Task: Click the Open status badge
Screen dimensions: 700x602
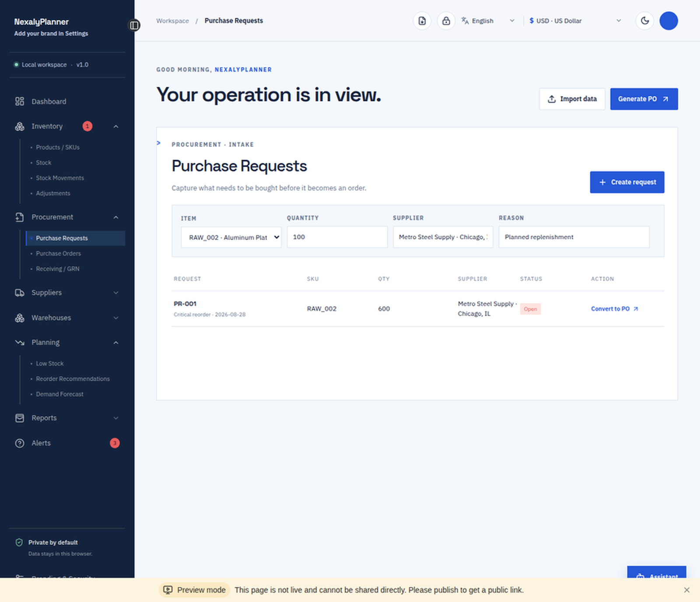Action: (530, 309)
